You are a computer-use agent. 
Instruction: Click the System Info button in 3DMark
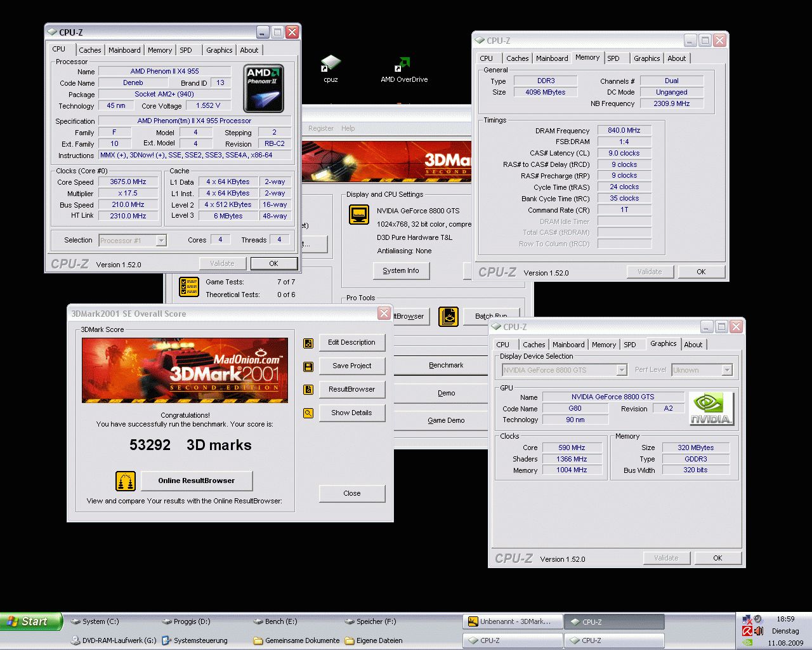tap(401, 271)
